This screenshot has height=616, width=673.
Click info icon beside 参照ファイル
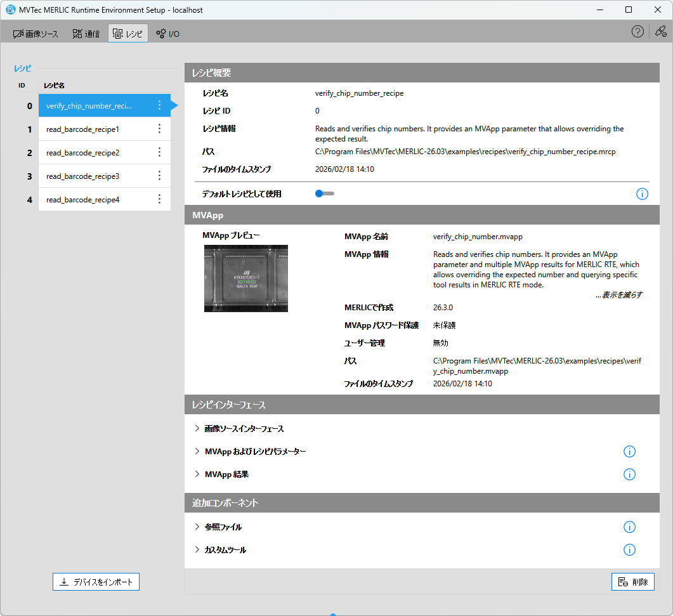pyautogui.click(x=629, y=527)
